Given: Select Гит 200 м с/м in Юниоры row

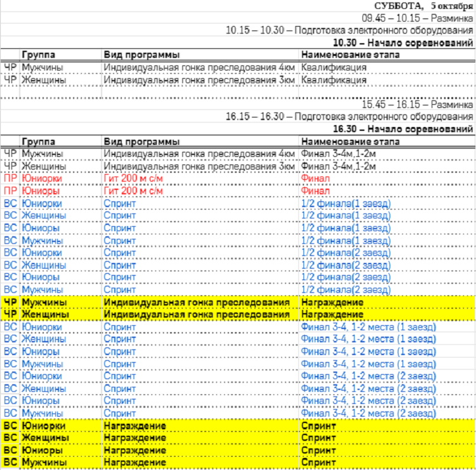Looking at the screenshot, I should point(133,191).
